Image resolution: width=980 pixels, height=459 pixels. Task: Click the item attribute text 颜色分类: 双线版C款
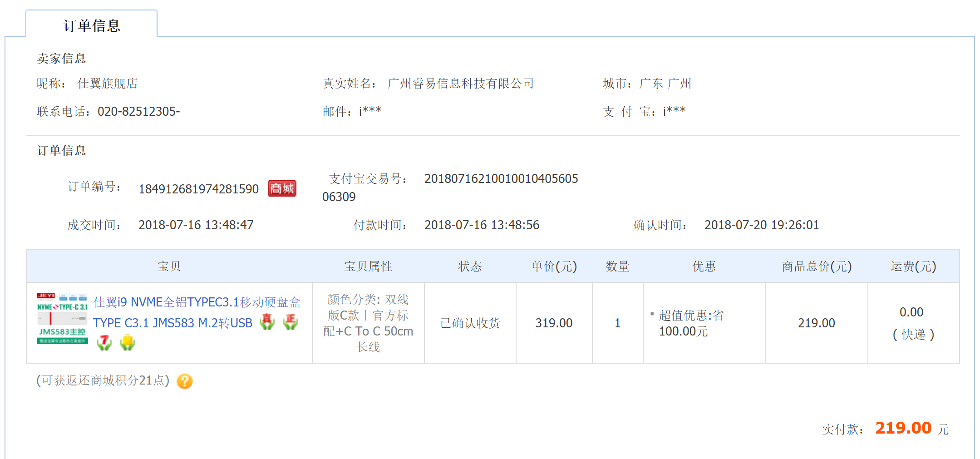click(368, 307)
